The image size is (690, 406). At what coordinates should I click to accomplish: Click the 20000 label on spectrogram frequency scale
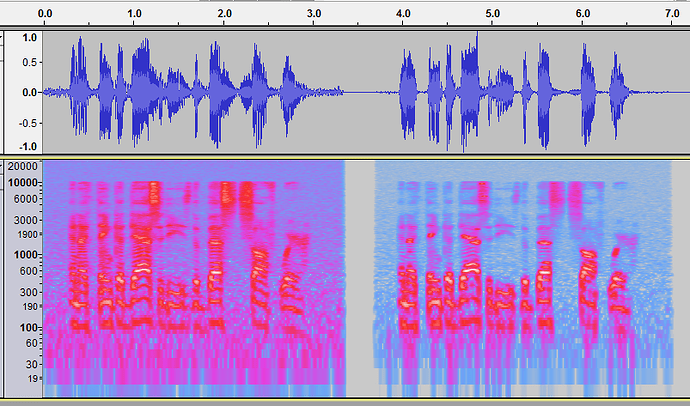[22, 167]
